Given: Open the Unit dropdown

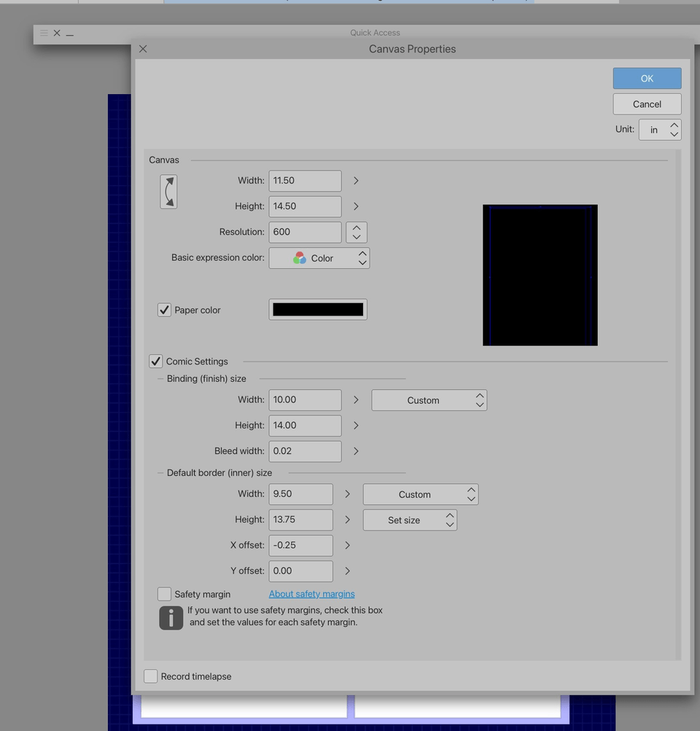Looking at the screenshot, I should click(x=660, y=130).
